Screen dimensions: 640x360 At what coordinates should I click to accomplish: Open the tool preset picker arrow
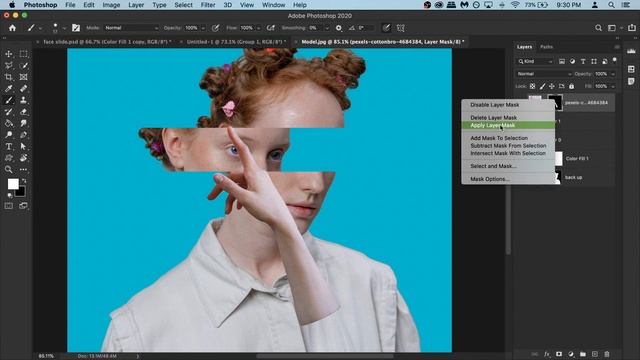[40, 28]
